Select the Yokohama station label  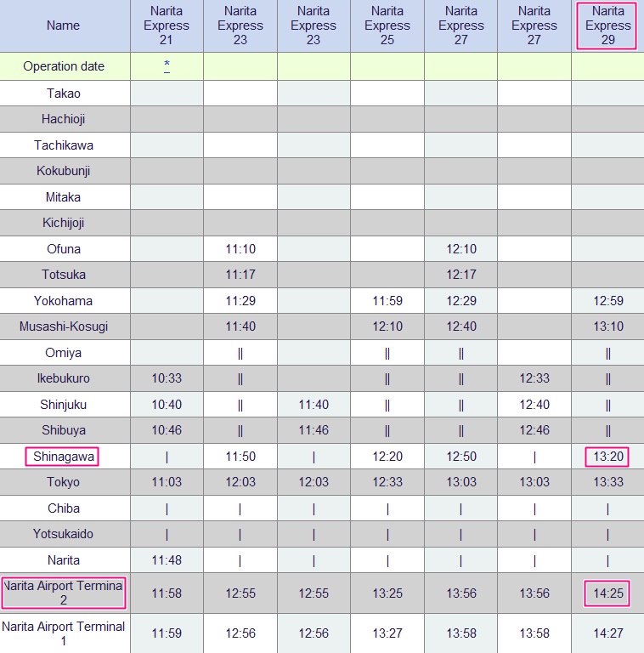click(x=63, y=301)
